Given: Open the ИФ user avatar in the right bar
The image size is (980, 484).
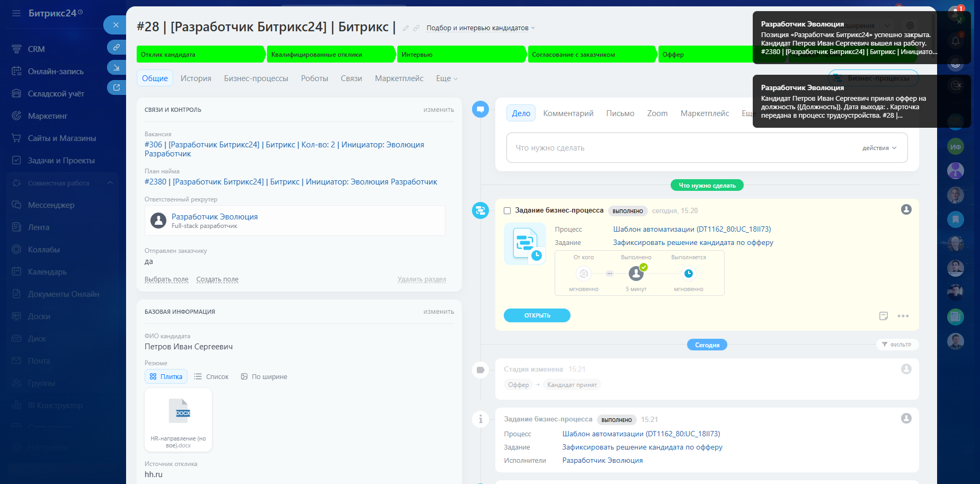Looking at the screenshot, I should click(x=956, y=147).
